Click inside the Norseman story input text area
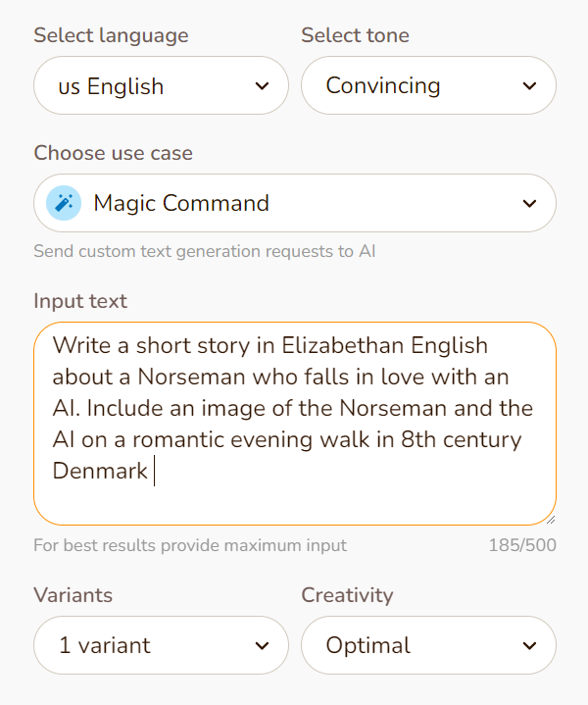Viewport: 588px width, 705px height. point(294,424)
